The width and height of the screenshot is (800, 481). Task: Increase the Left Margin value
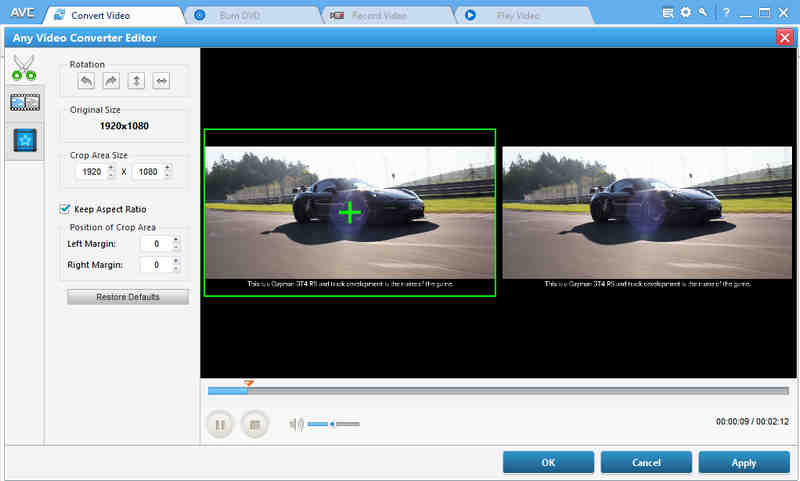[x=176, y=239]
